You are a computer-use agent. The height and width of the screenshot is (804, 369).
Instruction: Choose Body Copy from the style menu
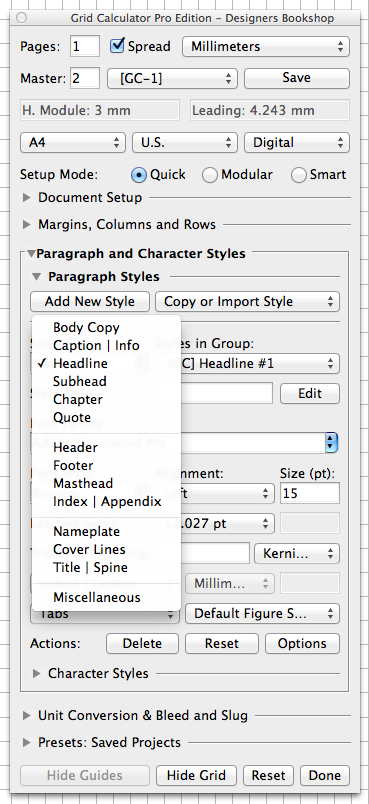coord(106,328)
